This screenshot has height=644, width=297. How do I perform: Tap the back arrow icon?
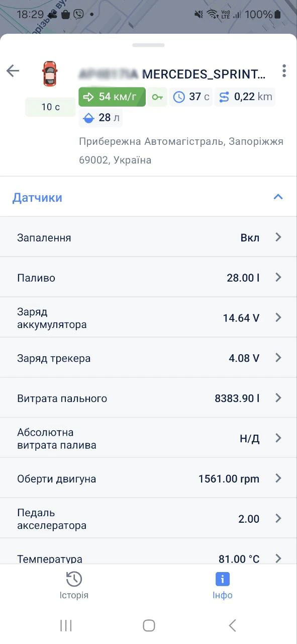tap(13, 71)
